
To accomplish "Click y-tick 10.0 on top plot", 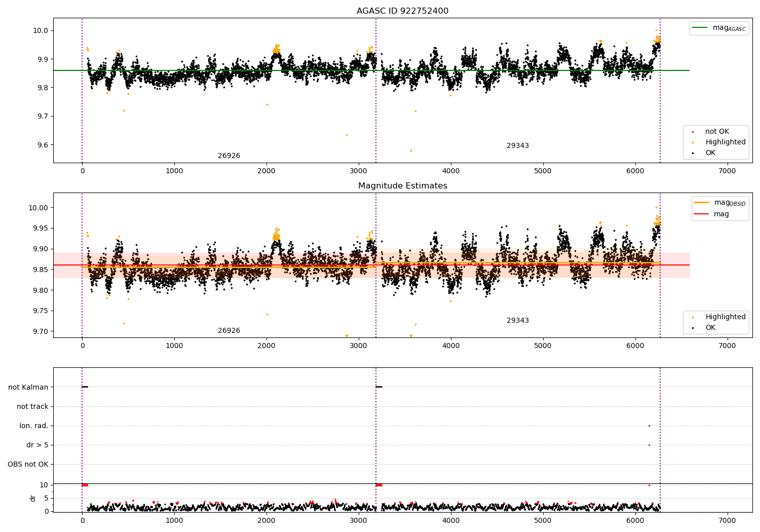I will tap(41, 30).
